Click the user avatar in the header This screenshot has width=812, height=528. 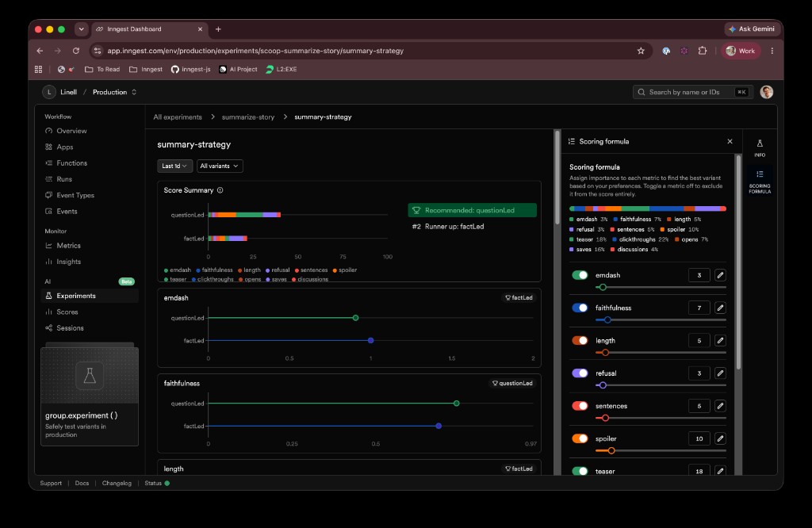click(767, 92)
